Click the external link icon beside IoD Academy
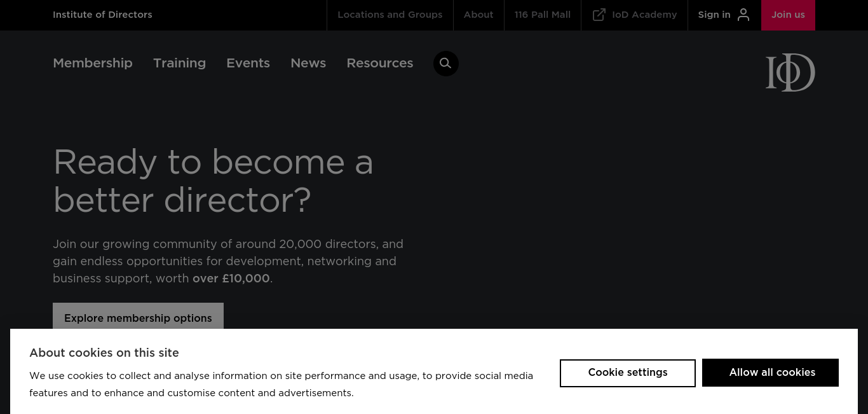 (x=599, y=15)
